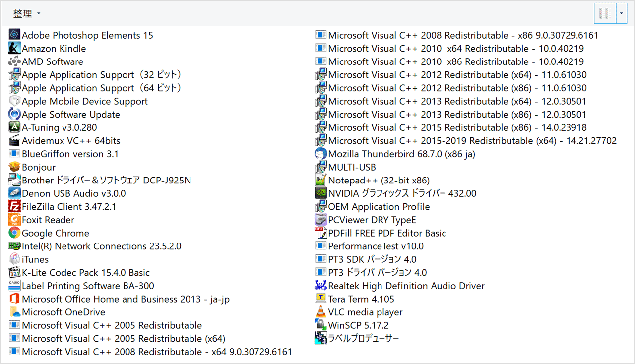The width and height of the screenshot is (635, 364).
Task: Click the VLC media player cone icon
Action: point(321,312)
